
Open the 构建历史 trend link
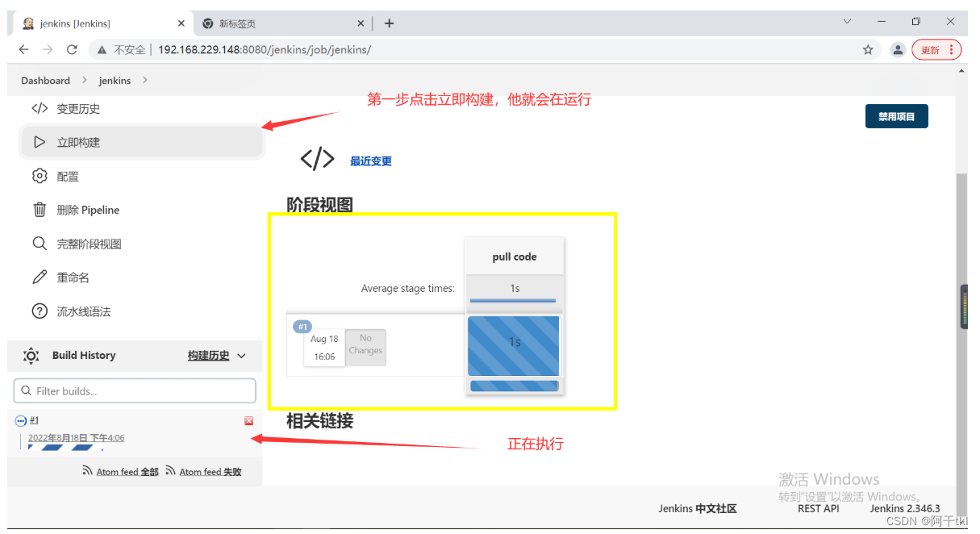coord(209,356)
